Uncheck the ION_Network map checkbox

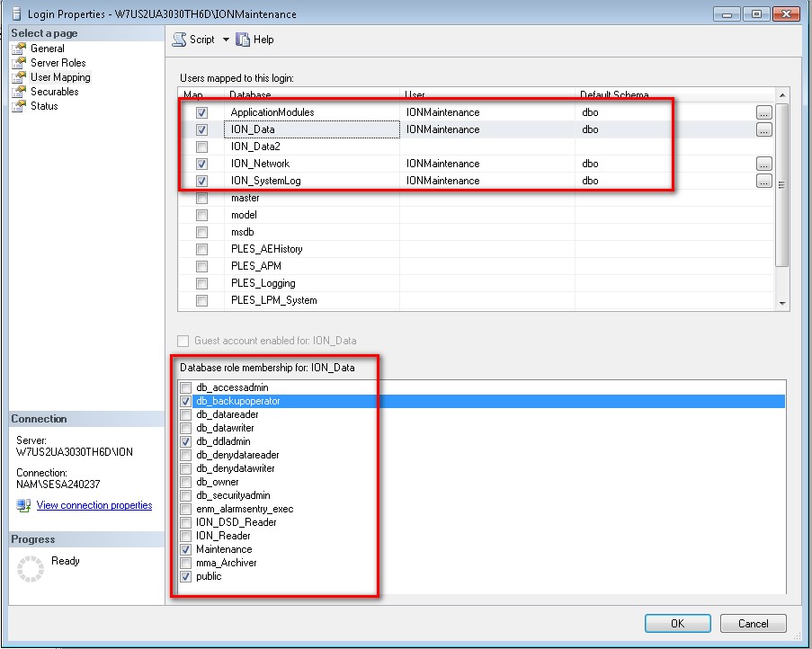tap(202, 164)
